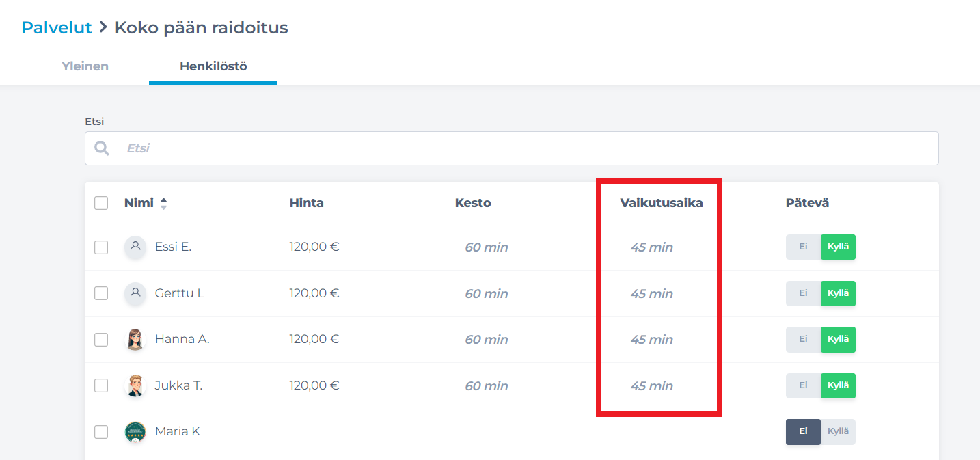Click the Hinta column header

tap(306, 203)
